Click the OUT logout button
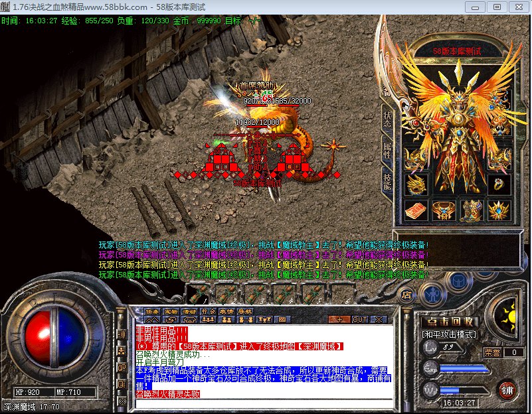The image size is (532, 414). click(x=360, y=320)
